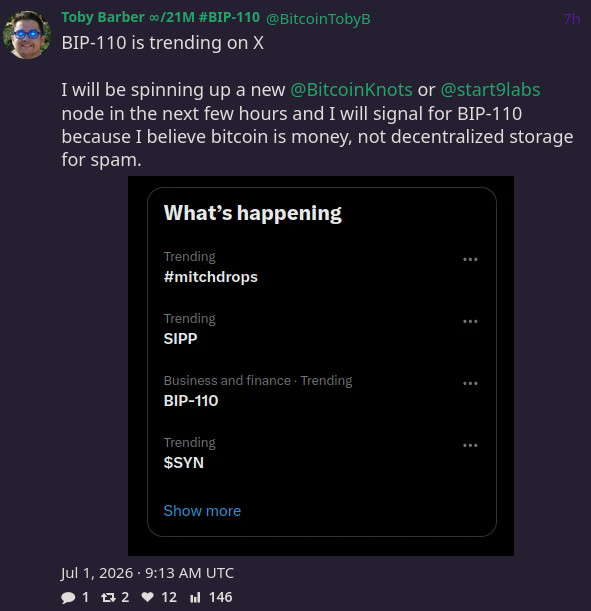
Task: Click the @BitcoinKnots mention link
Action: [x=351, y=90]
